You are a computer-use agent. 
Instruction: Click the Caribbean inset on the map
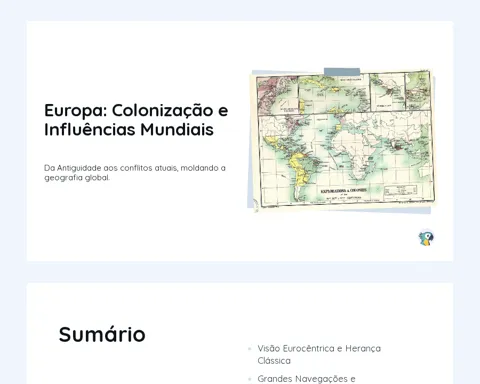click(x=334, y=92)
